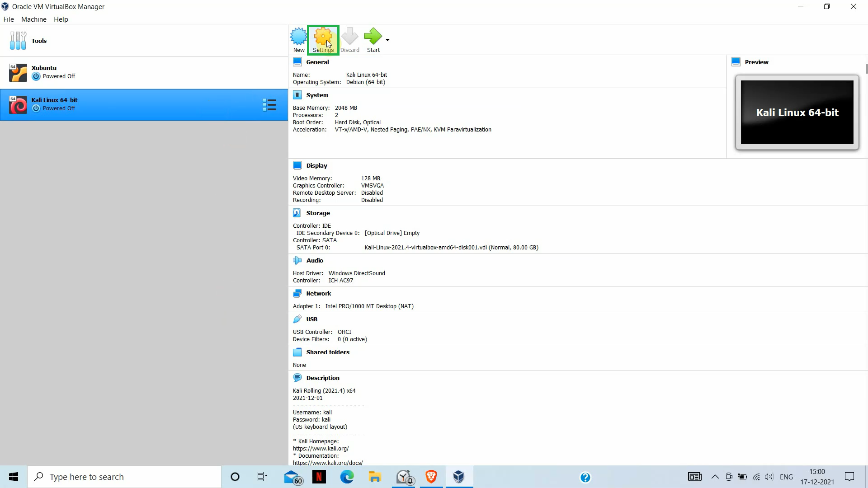Create a new virtual machine
This screenshot has height=488, width=868.
[298, 39]
